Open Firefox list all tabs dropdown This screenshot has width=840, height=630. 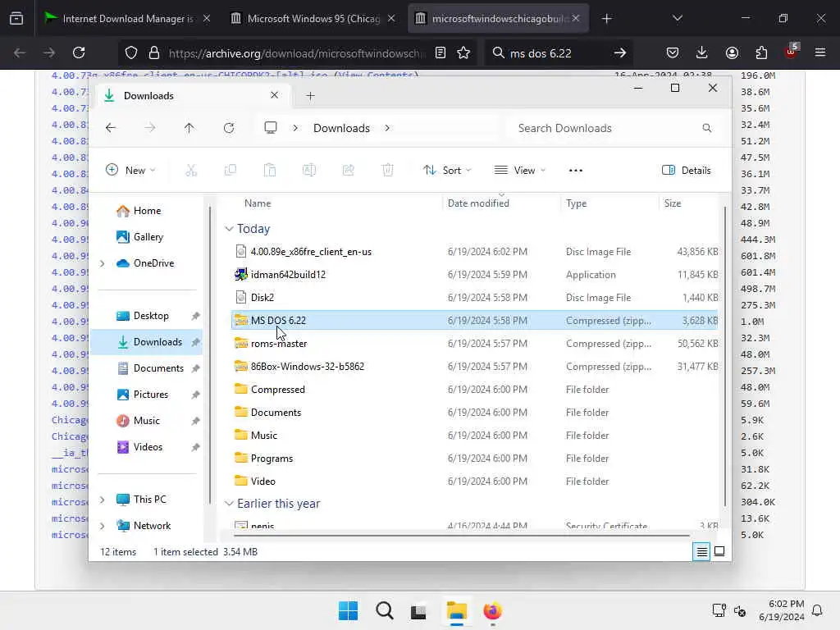pos(677,18)
